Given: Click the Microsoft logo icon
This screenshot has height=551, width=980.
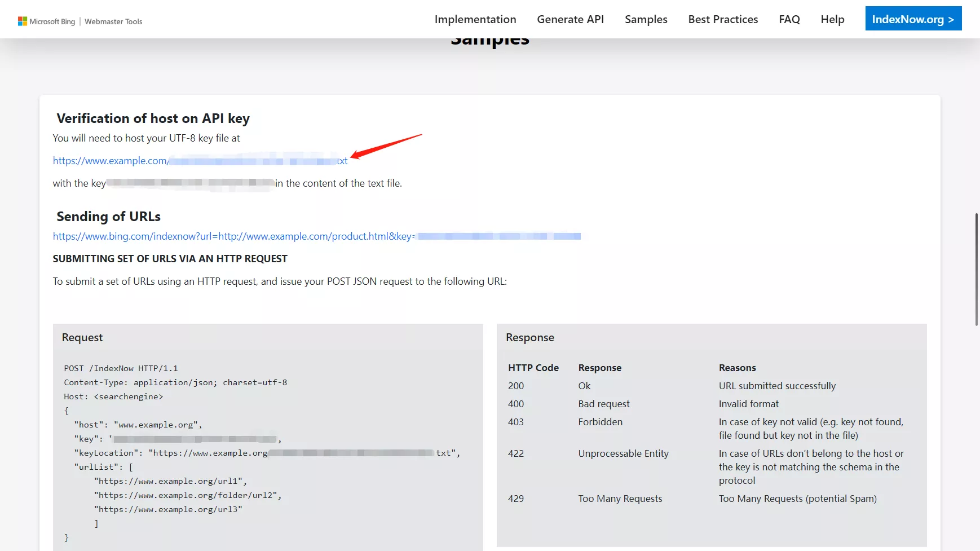Looking at the screenshot, I should [x=22, y=20].
